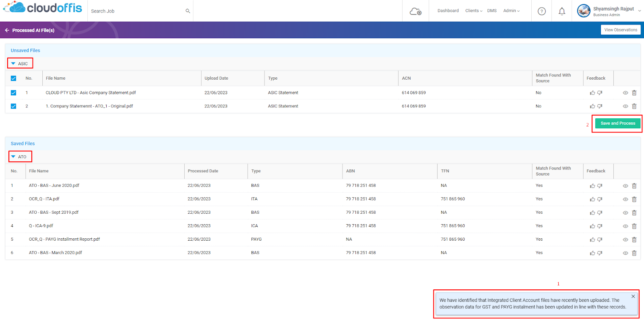This screenshot has width=644, height=322.
Task: Click the ACN column header
Action: pyautogui.click(x=406, y=78)
